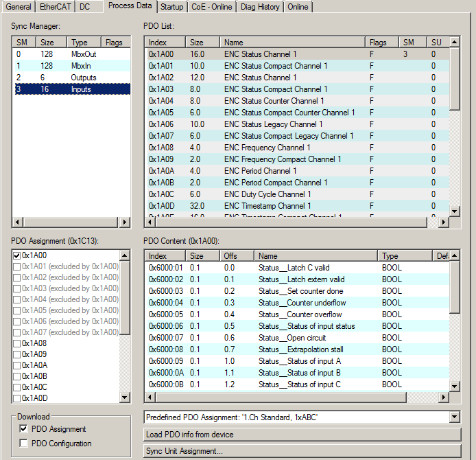Click Sync Manager horizontal scroll right arrow

pyautogui.click(x=124, y=222)
